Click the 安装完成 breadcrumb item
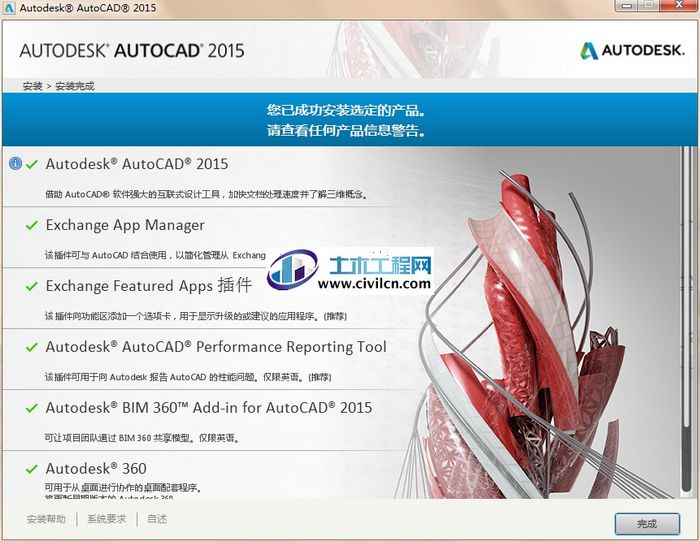Image resolution: width=700 pixels, height=542 pixels. coord(75,86)
